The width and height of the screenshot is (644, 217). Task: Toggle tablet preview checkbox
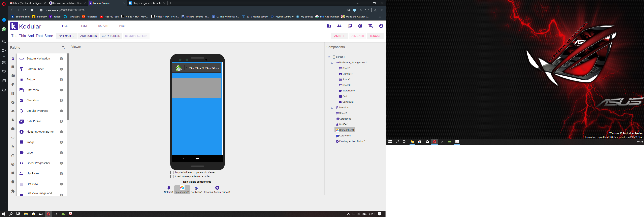[172, 177]
